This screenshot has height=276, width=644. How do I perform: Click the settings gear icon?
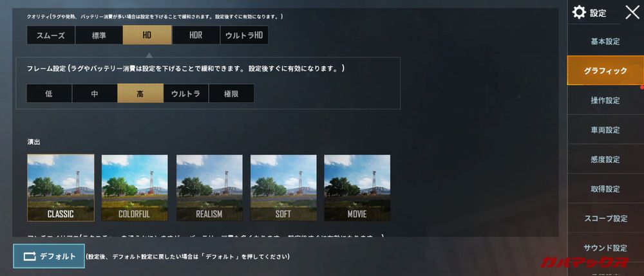[579, 12]
